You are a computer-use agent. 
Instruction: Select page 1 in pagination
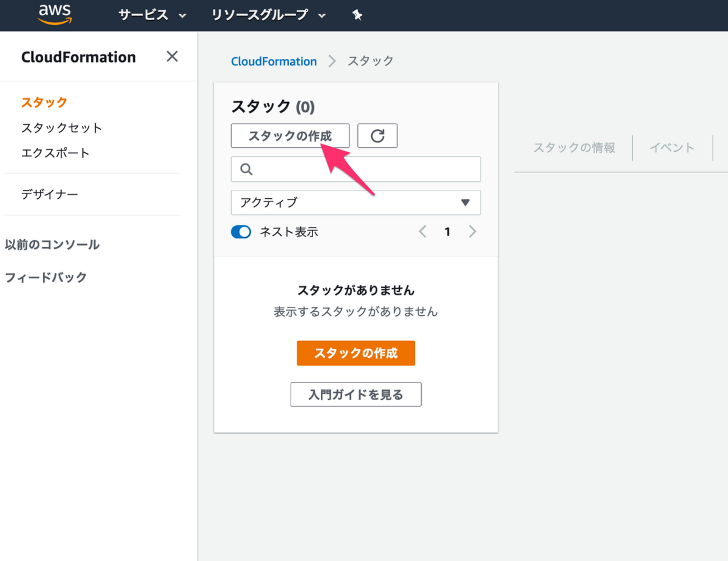(x=447, y=232)
